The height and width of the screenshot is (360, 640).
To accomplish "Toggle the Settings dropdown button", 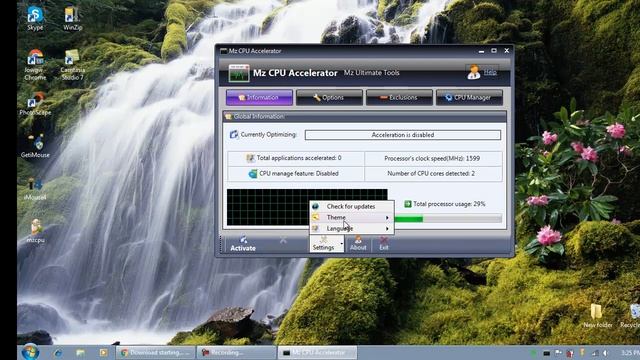I will (326, 244).
